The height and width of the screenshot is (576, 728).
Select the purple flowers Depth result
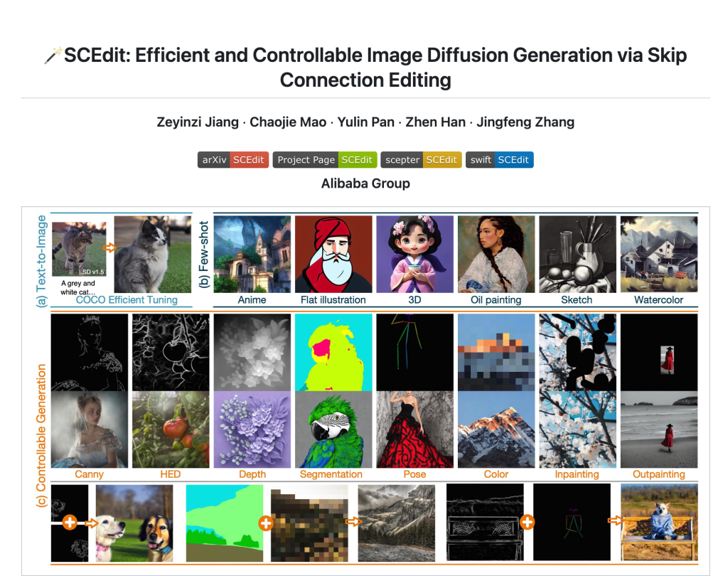(252, 430)
